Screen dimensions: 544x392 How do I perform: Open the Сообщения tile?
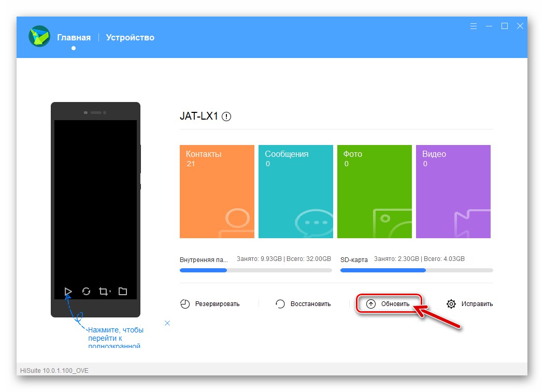click(296, 192)
